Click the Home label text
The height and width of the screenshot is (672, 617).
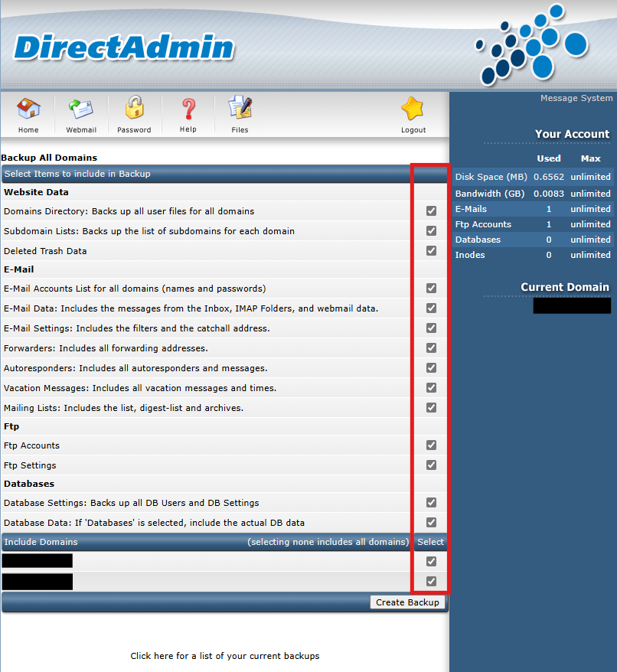click(x=28, y=130)
